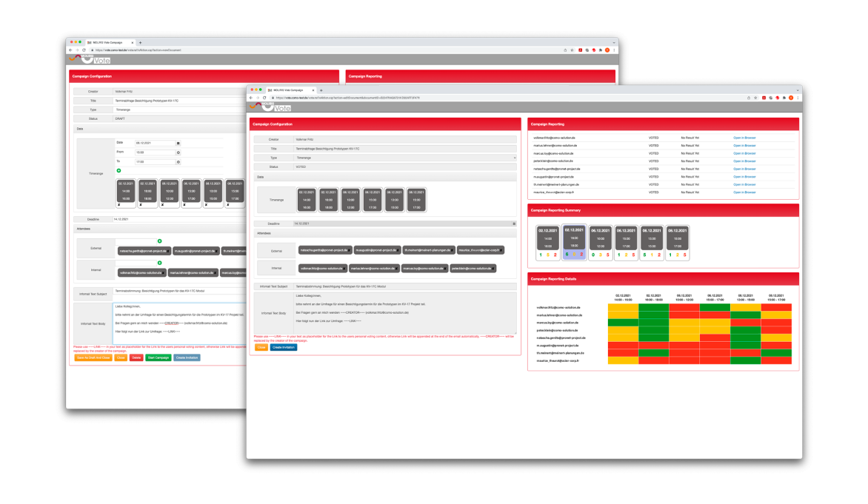
Task: Open the calendar picker beside the Date field
Action: click(178, 143)
